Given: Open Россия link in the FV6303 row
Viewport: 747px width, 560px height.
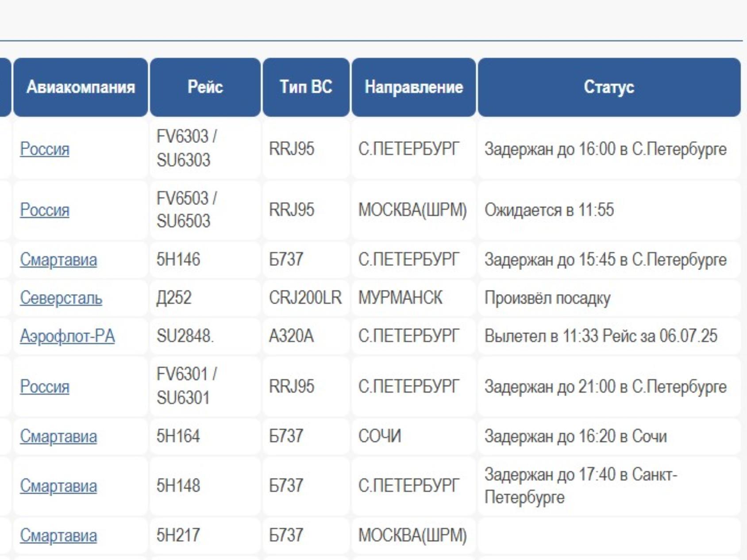Looking at the screenshot, I should point(45,149).
